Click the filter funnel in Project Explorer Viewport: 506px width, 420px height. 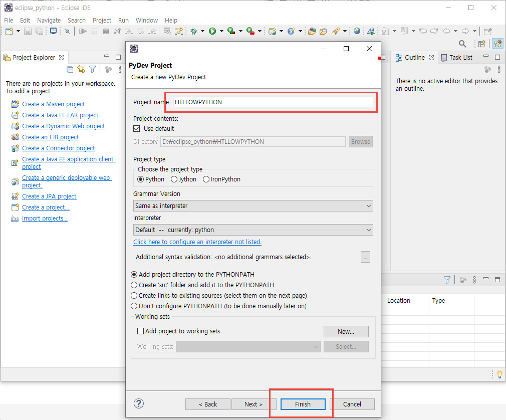93,69
